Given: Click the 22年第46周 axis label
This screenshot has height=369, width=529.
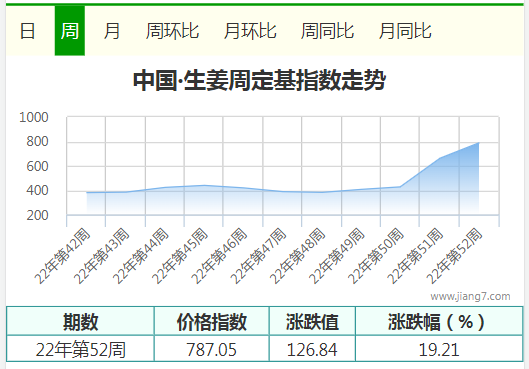Looking at the screenshot, I should coord(219,256).
